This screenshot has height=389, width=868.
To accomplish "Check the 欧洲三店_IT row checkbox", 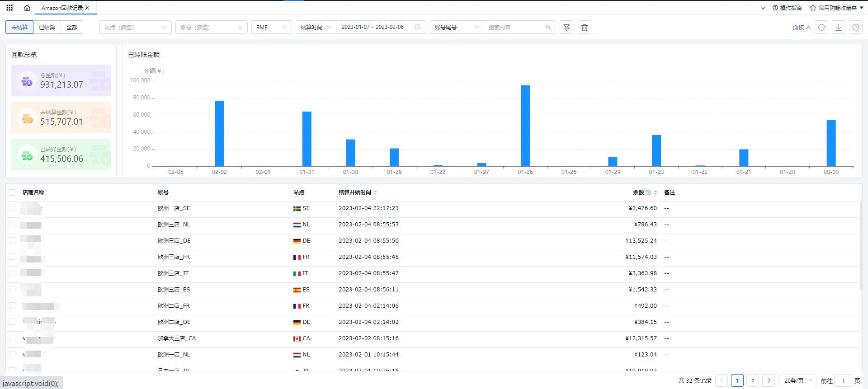I will coord(12,273).
